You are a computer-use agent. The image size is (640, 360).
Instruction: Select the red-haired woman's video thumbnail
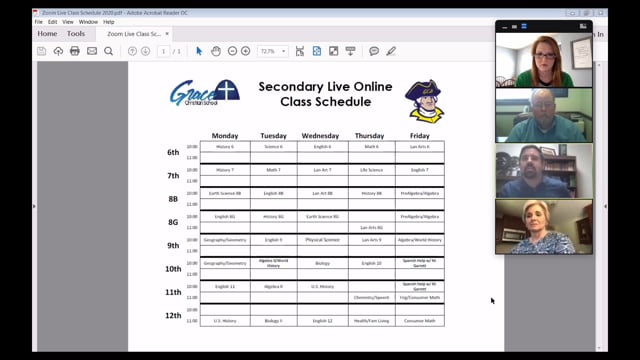pyautogui.click(x=544, y=60)
